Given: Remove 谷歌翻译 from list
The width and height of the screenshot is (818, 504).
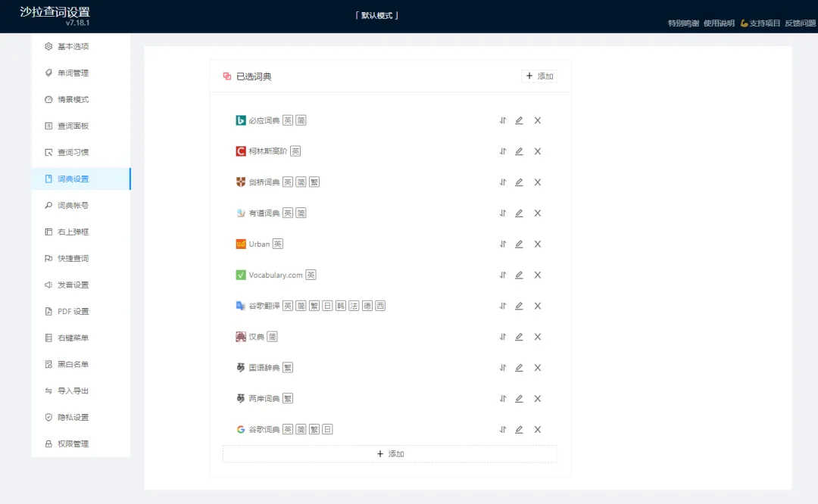Looking at the screenshot, I should pyautogui.click(x=537, y=306).
